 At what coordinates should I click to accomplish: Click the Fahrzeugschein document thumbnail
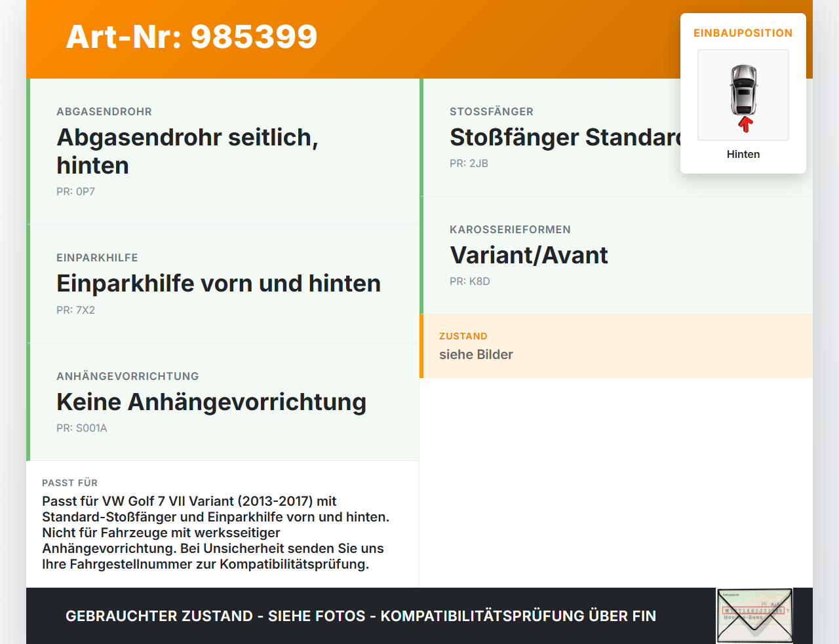pyautogui.click(x=754, y=615)
